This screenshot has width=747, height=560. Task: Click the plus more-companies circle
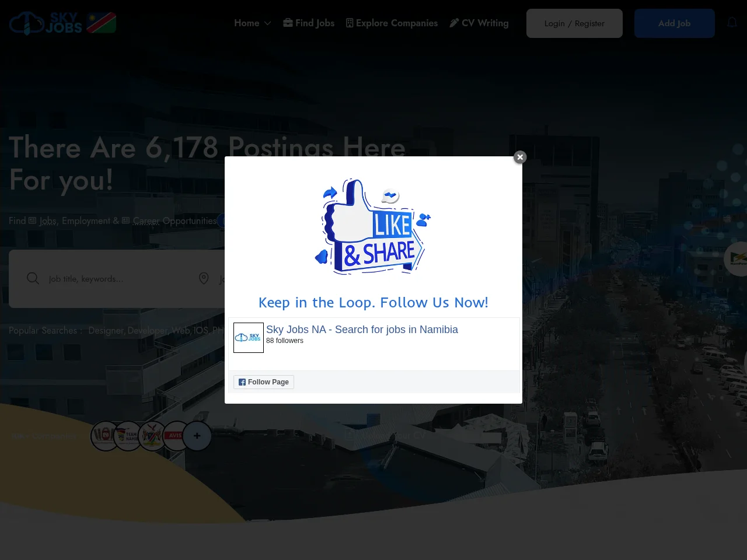(x=197, y=436)
